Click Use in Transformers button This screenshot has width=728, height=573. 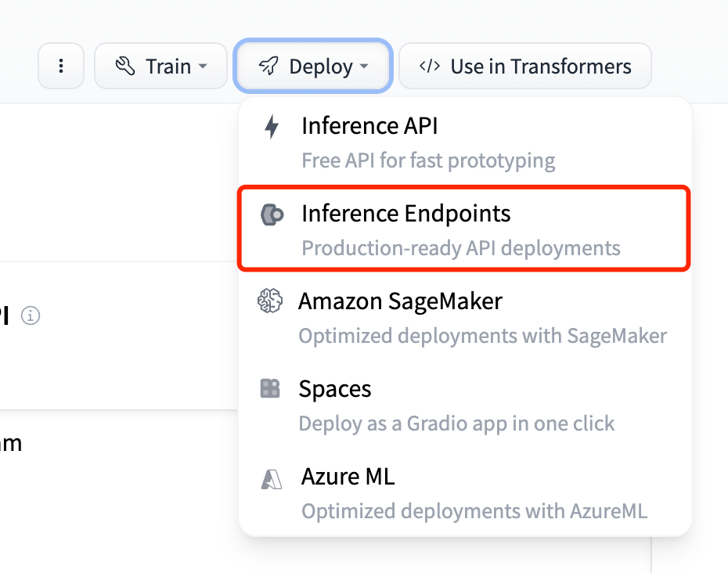[x=525, y=66]
